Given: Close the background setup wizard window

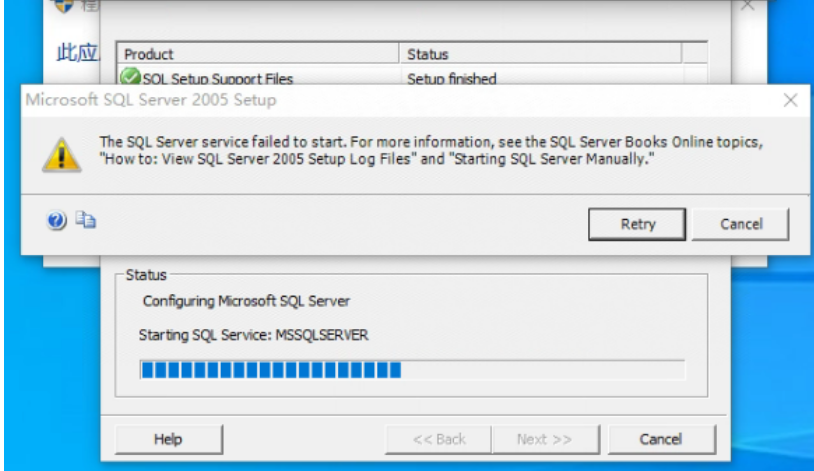Looking at the screenshot, I should tap(748, 5).
